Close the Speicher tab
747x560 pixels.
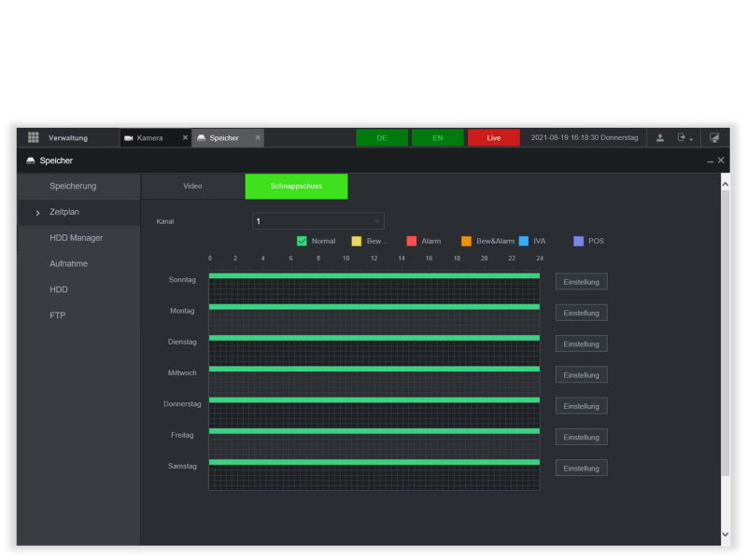coord(258,138)
